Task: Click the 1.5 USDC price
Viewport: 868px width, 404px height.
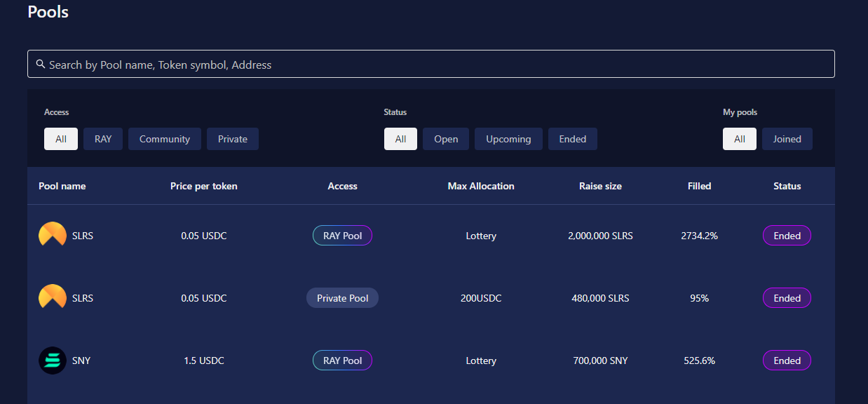Action: point(204,361)
